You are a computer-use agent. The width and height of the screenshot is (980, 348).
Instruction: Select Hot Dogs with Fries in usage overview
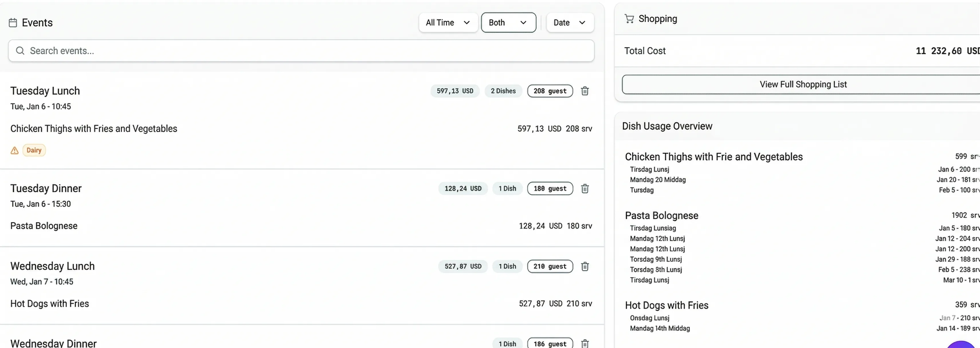click(666, 305)
